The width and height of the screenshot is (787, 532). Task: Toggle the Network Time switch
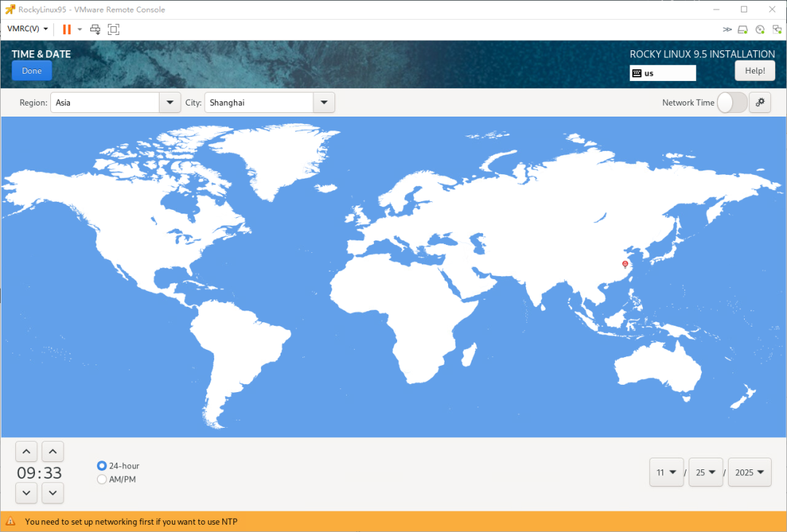point(732,102)
